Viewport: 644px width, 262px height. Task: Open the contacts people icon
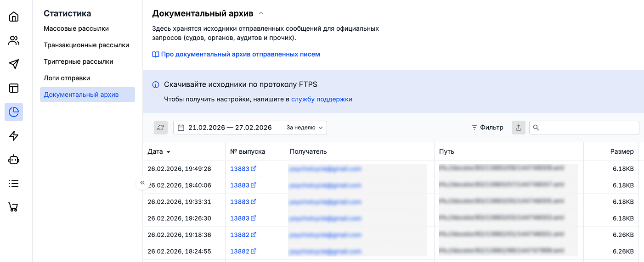pyautogui.click(x=14, y=41)
